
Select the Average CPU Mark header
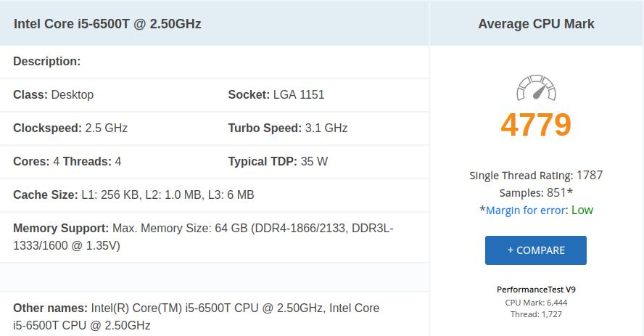tap(536, 24)
